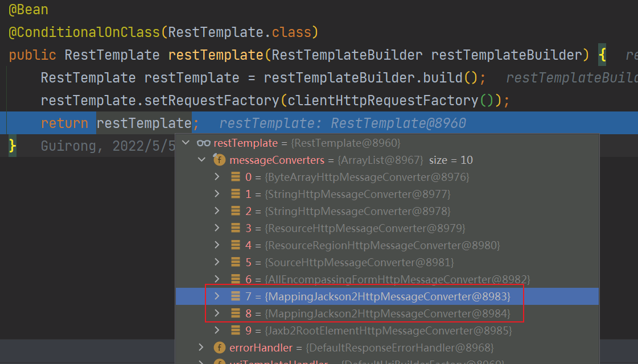Expand element 4 ResourceRegionHttpMessageConverter
Viewport: 638px width, 364px height.
(217, 245)
